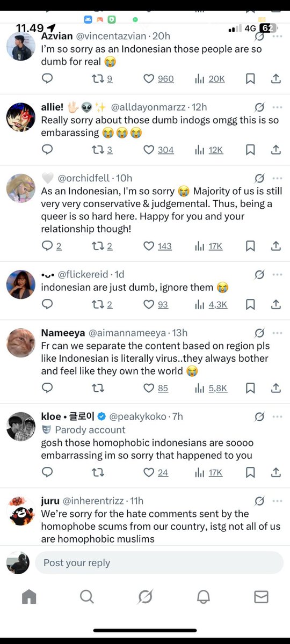The height and width of the screenshot is (644, 290).
Task: Share the @flickereid reply
Action: [x=276, y=304]
